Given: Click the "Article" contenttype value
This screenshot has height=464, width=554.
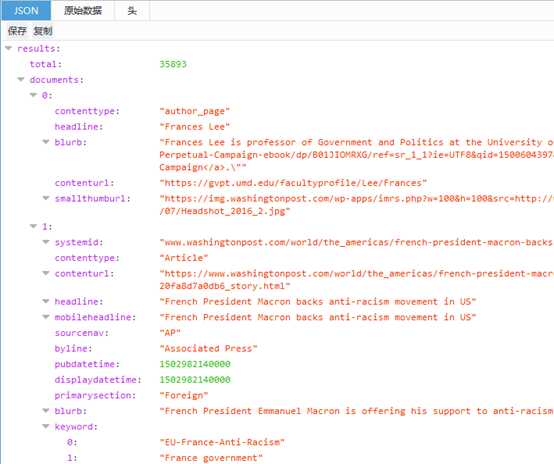Looking at the screenshot, I should tap(183, 258).
